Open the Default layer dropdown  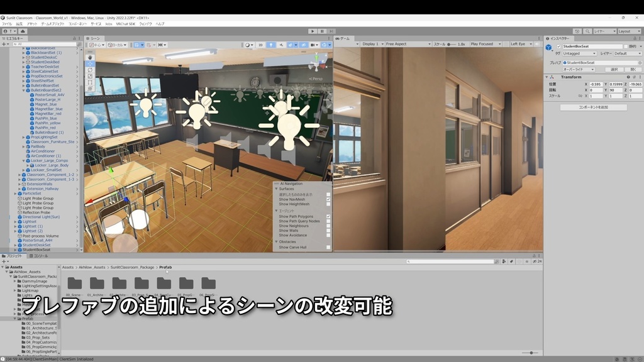click(627, 54)
